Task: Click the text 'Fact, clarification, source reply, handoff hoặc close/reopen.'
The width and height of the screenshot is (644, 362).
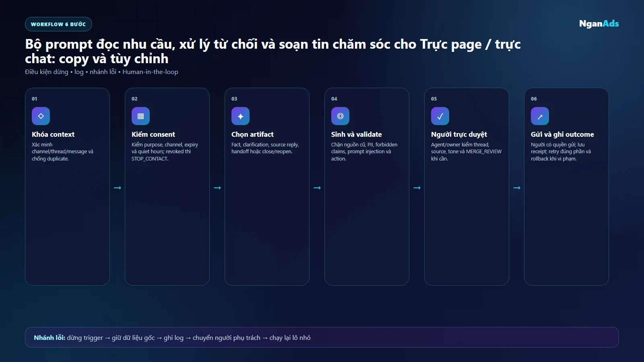Action: [x=265, y=148]
